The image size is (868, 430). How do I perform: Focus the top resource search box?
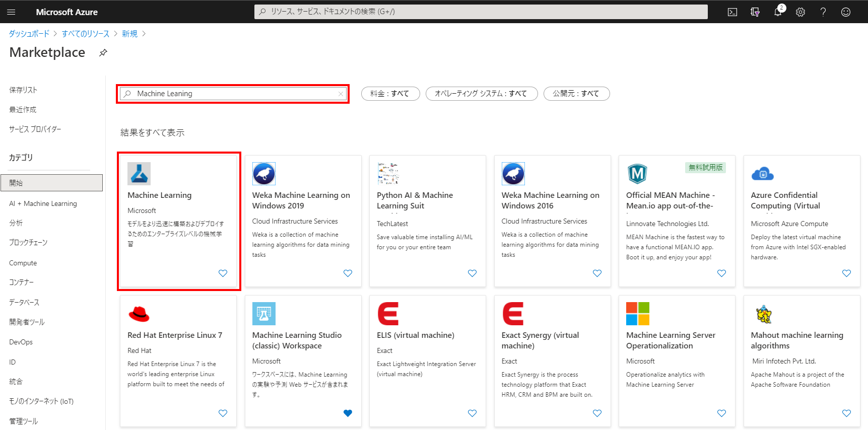(x=481, y=12)
